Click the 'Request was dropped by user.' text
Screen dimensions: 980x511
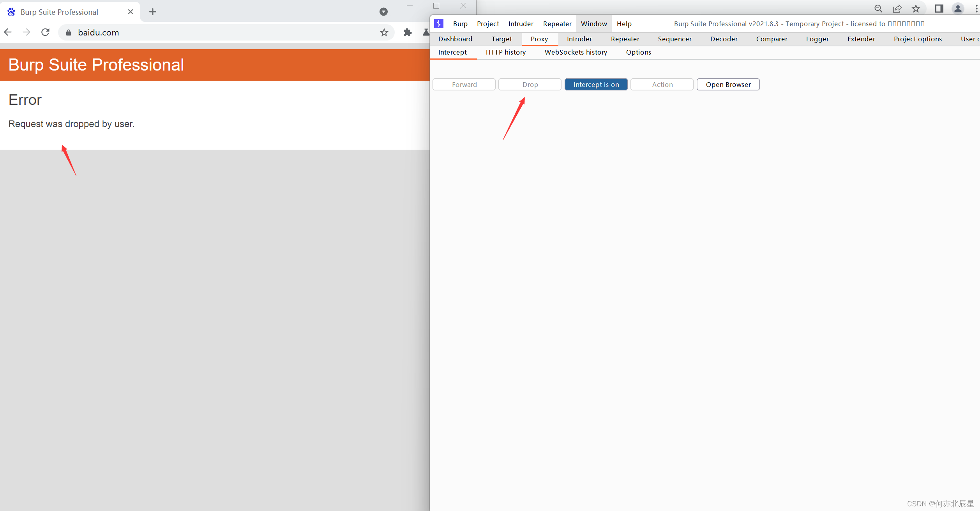point(71,124)
